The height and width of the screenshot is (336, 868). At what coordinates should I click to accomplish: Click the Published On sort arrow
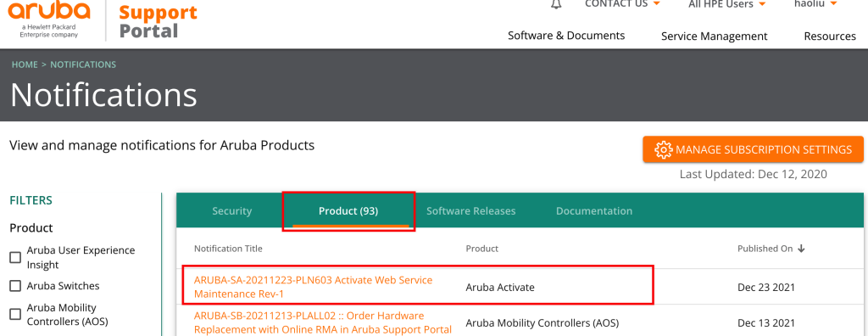[x=801, y=249]
